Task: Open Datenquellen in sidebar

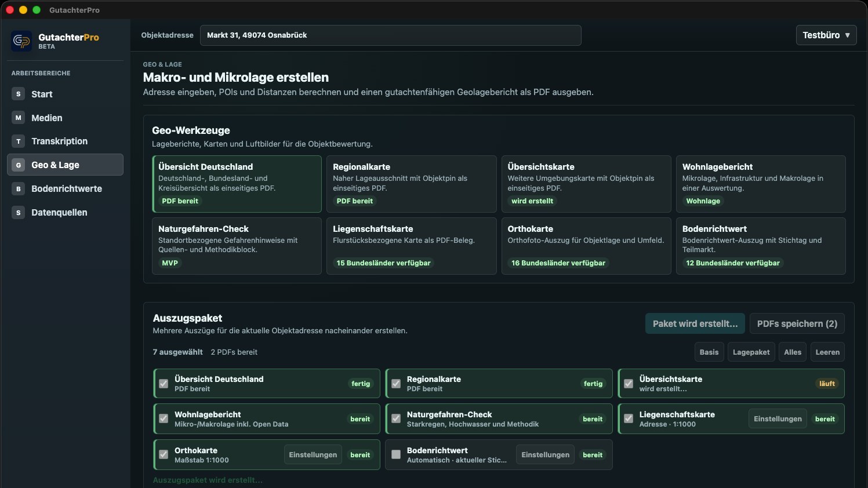Action: point(65,213)
